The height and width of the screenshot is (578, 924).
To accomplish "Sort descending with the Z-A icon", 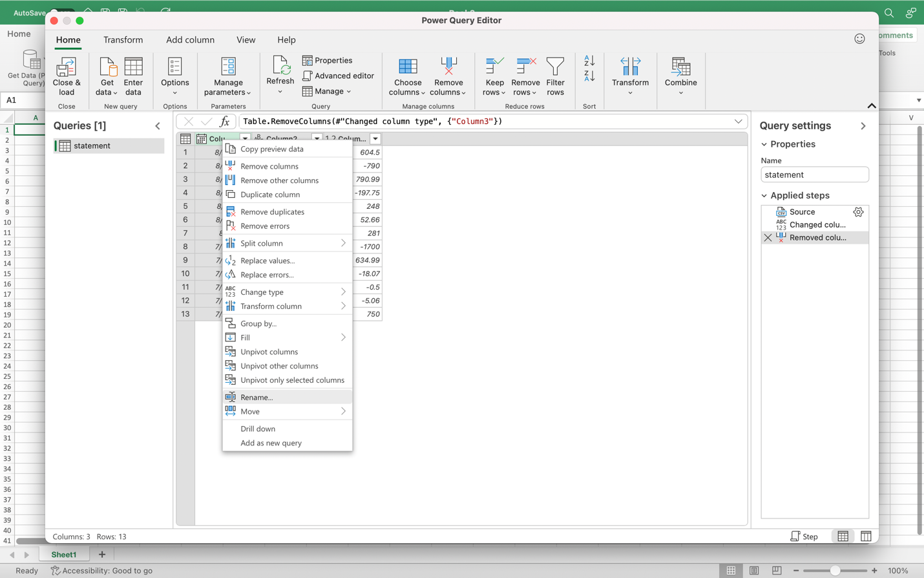I will (x=589, y=76).
